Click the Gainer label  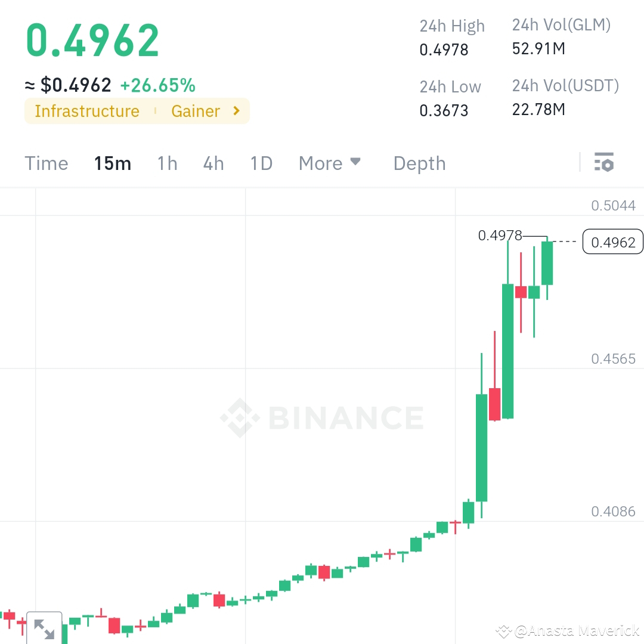coord(197,111)
